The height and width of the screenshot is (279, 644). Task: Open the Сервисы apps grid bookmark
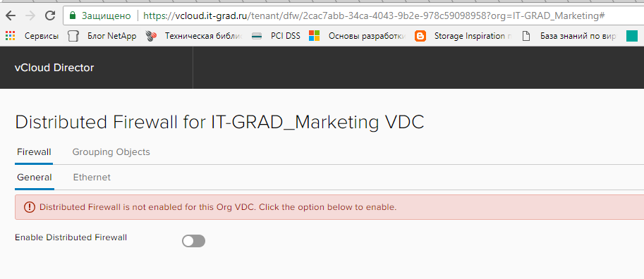tap(32, 36)
